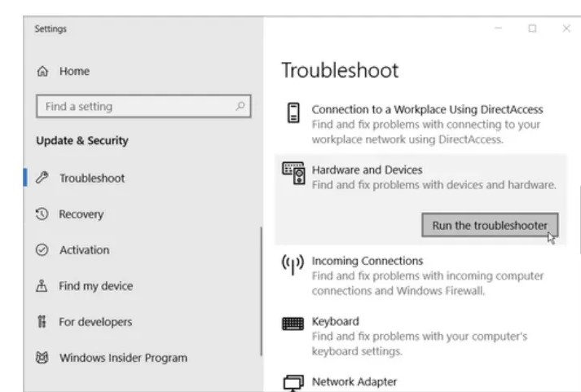Click the Incoming Connections antenna icon
This screenshot has height=392, width=581.
pyautogui.click(x=293, y=264)
